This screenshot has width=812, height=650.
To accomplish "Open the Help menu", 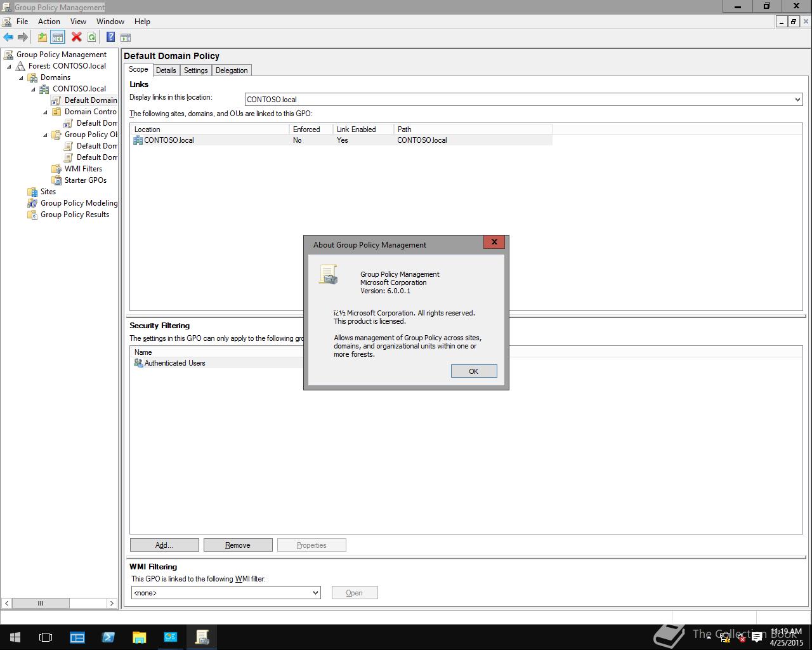I will coord(142,21).
